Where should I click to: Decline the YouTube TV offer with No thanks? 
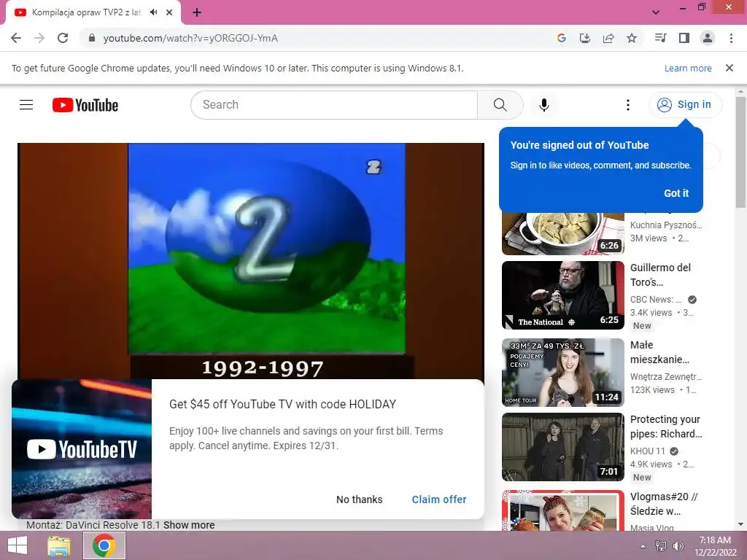[359, 499]
